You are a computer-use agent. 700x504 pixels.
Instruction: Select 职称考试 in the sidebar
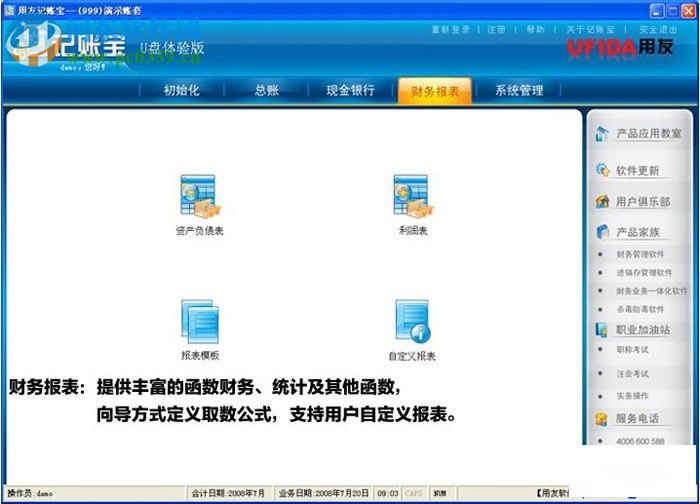point(632,350)
